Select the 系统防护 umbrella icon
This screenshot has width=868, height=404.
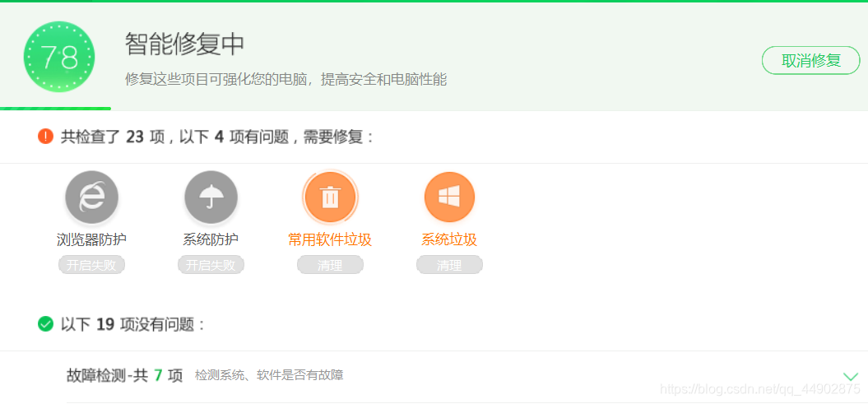point(211,197)
